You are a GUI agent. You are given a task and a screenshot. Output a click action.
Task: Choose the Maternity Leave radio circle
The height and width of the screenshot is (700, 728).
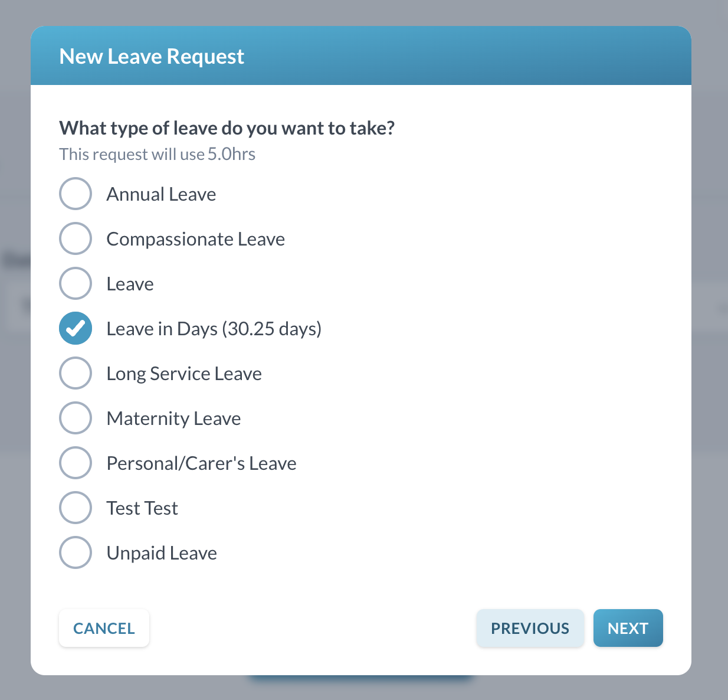coord(76,418)
